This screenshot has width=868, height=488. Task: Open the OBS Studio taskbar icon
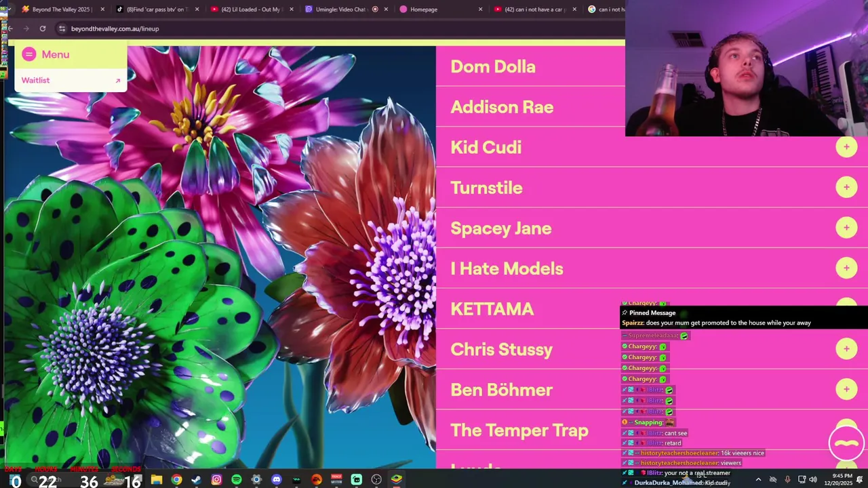coord(376,480)
